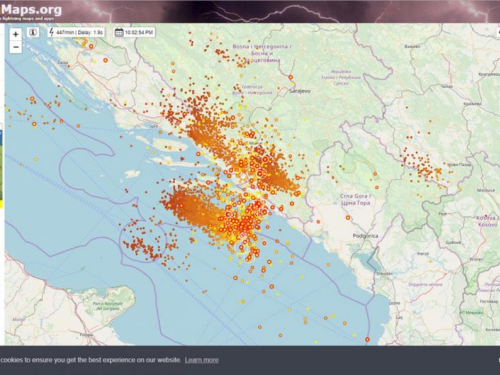Click the calendar icon beside the time

119,32
